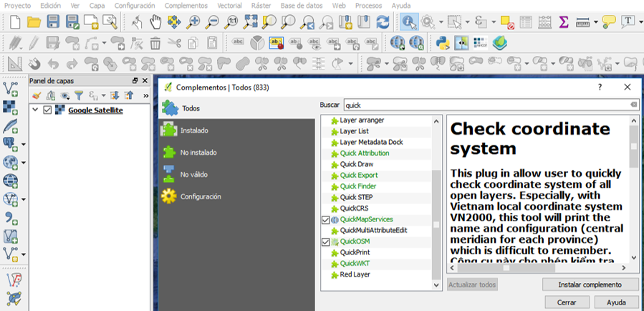
Task: Open the attribute table icon
Action: [x=526, y=21]
